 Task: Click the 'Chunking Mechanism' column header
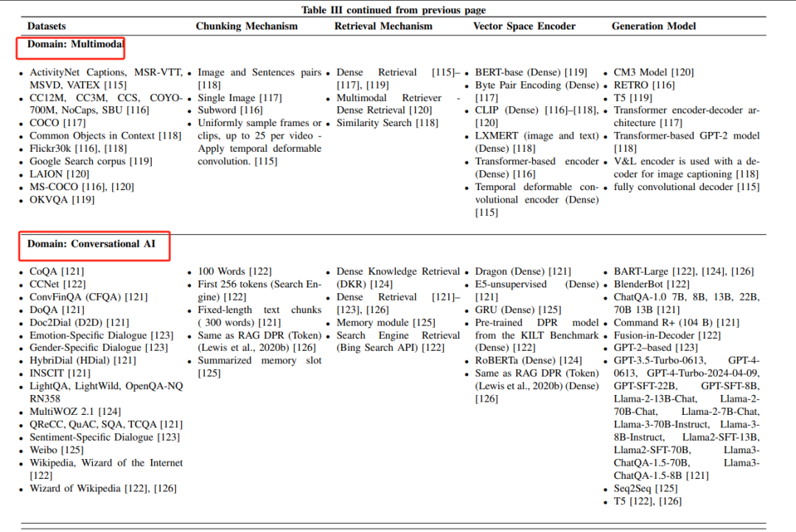[x=247, y=26]
